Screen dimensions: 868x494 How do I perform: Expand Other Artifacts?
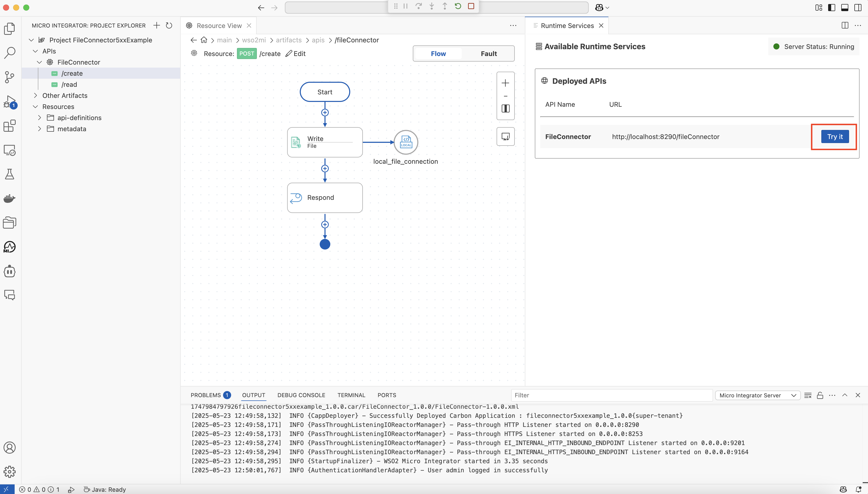point(35,96)
